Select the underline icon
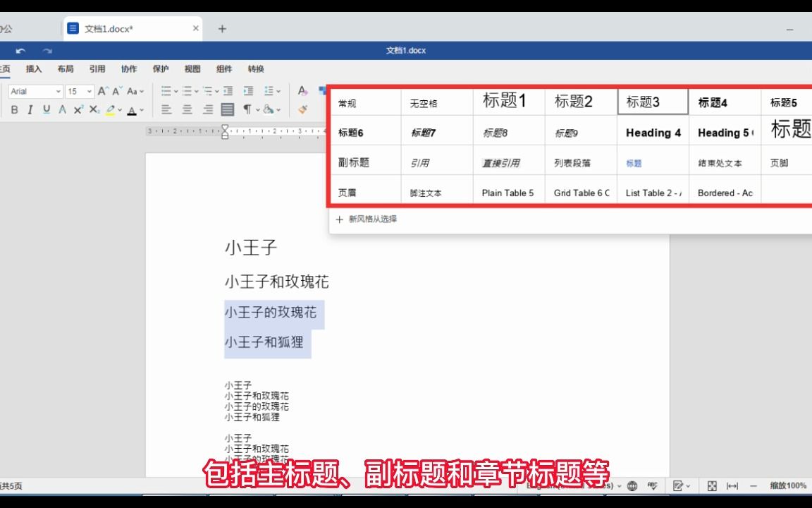812x508 pixels. tap(44, 109)
